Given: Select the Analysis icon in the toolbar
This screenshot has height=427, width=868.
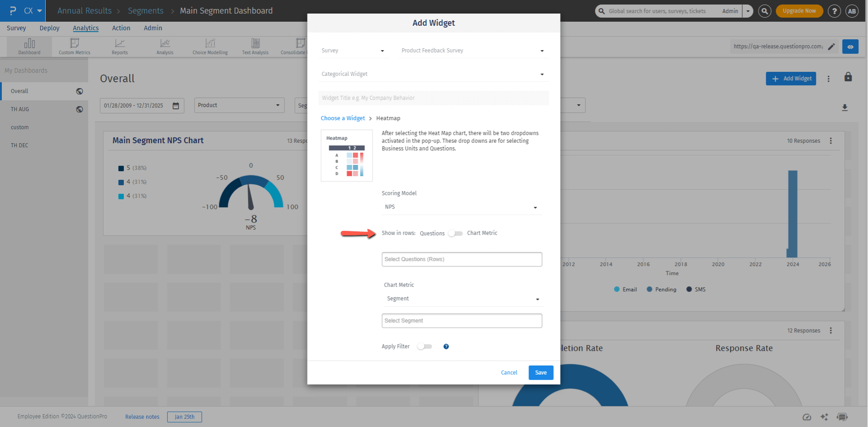Looking at the screenshot, I should 165,46.
